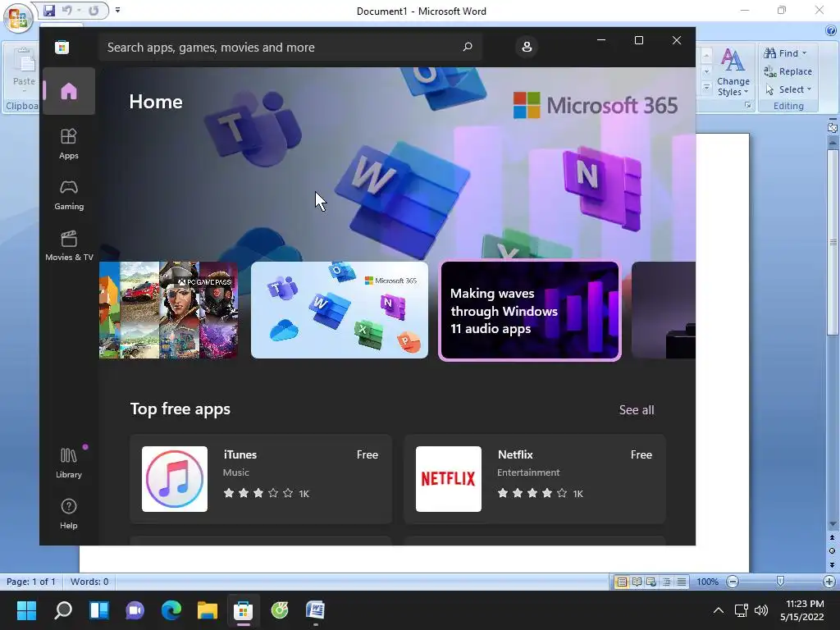Click the Next Page arrow below Word scrollbar

point(832,564)
